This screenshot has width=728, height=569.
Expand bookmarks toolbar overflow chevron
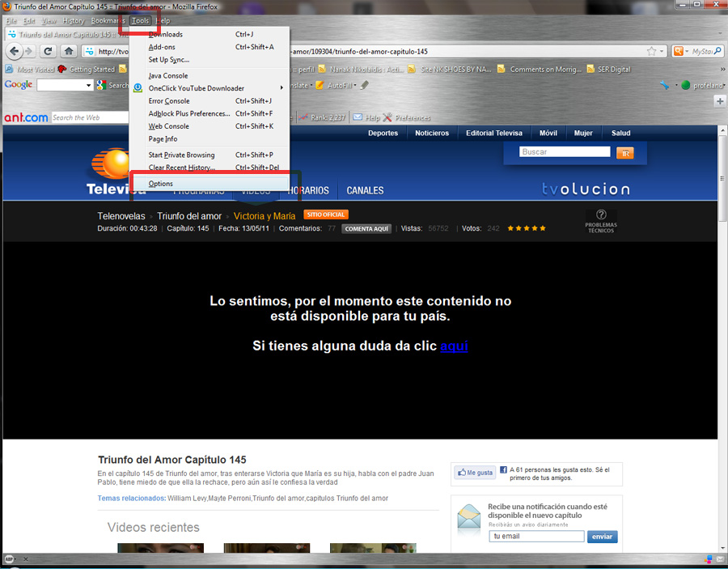click(722, 70)
